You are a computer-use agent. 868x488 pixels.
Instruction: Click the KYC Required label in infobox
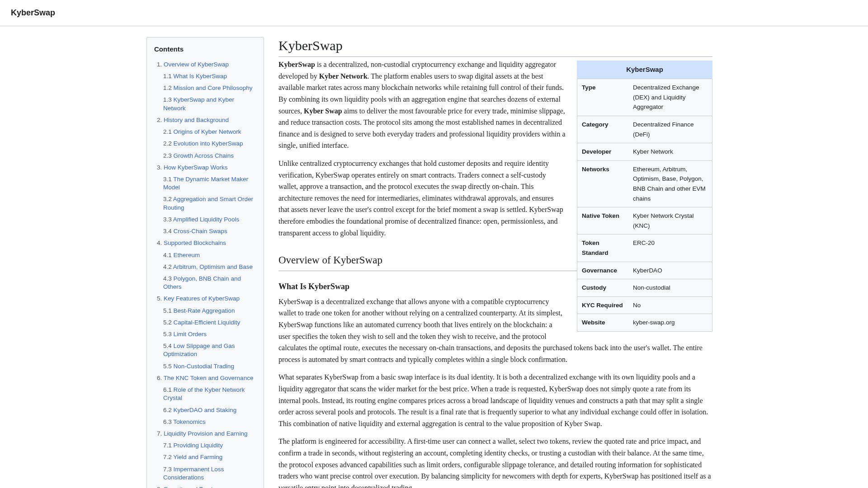(x=602, y=305)
